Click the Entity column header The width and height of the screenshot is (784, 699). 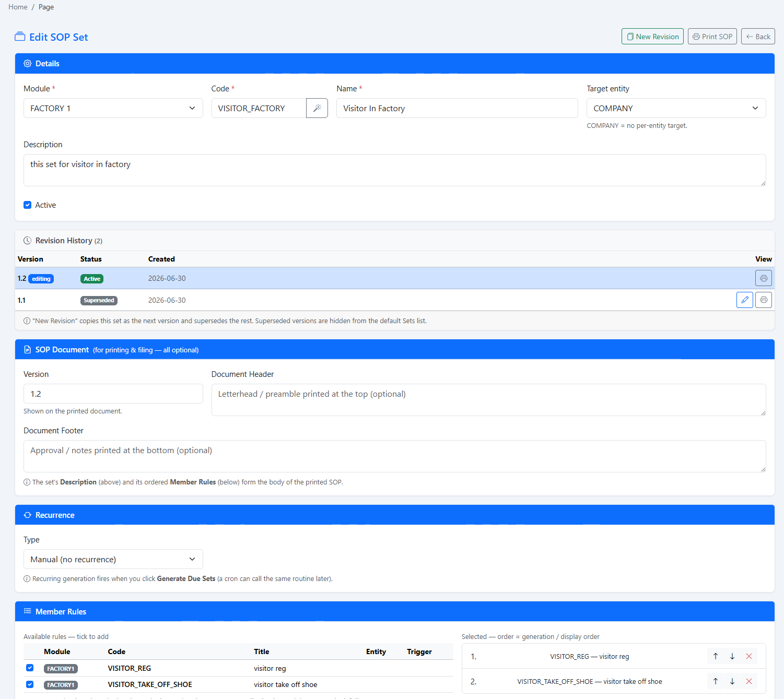point(376,651)
